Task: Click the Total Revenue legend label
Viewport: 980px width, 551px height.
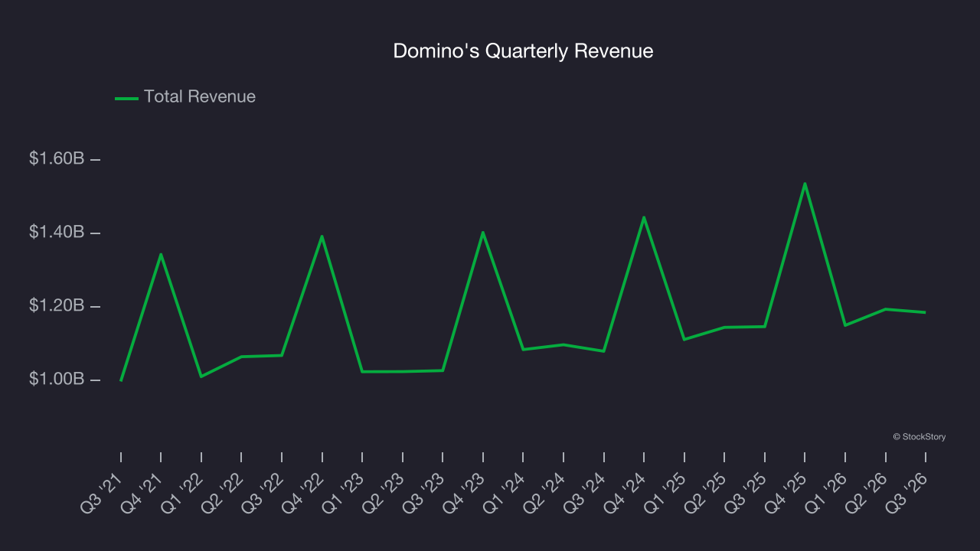Action: pyautogui.click(x=200, y=96)
